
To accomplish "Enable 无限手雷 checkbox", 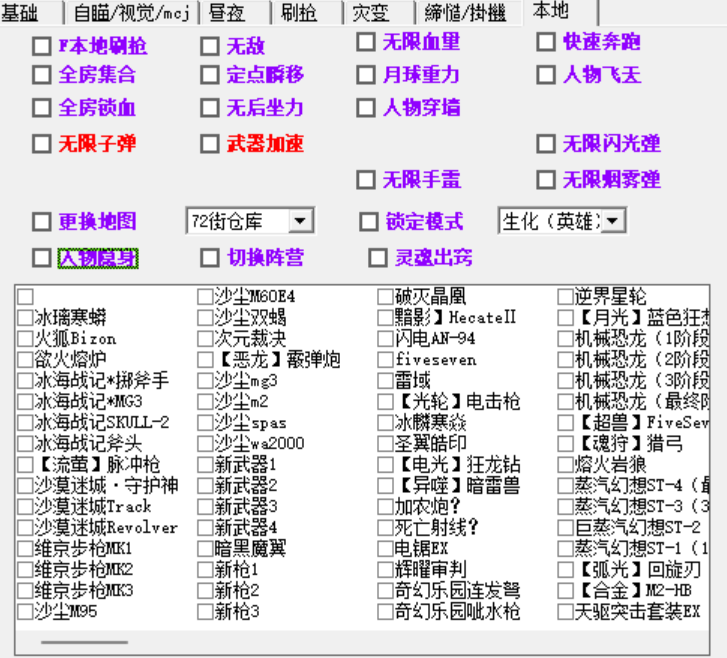I will tap(367, 180).
